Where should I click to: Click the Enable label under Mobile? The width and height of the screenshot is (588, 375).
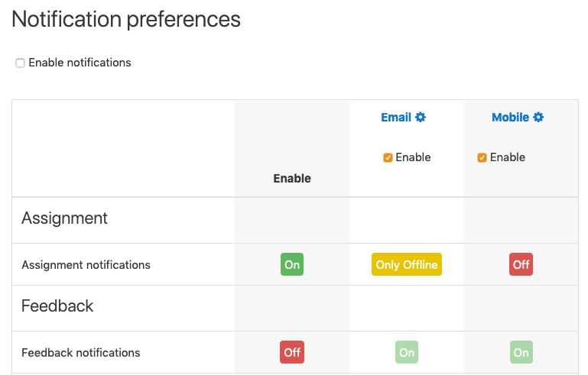pyautogui.click(x=508, y=157)
